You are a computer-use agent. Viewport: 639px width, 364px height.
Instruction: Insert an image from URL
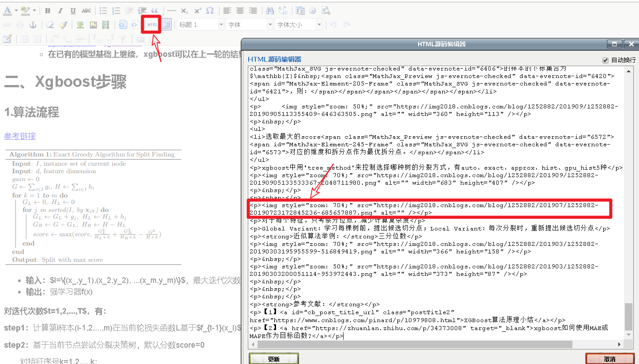pyautogui.click(x=80, y=25)
